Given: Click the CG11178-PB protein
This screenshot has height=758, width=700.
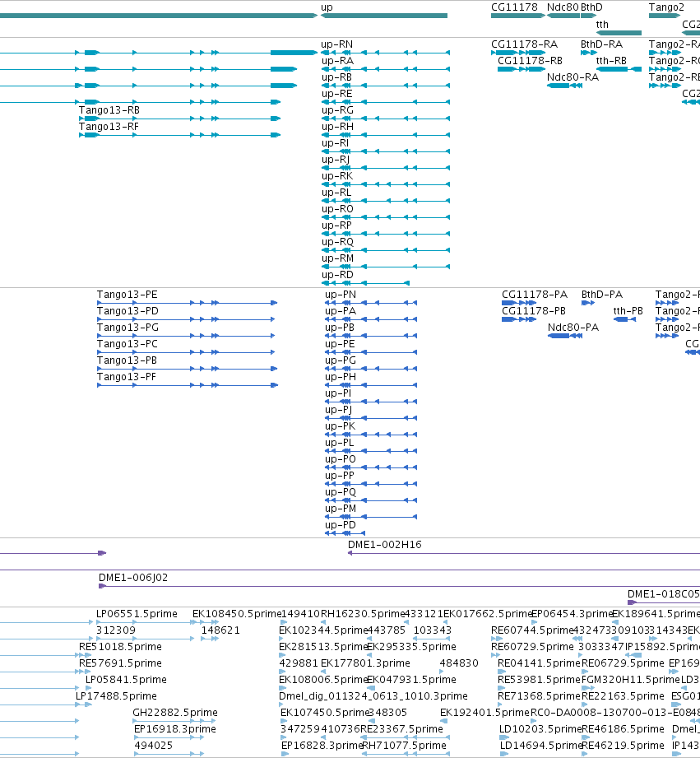Looking at the screenshot, I should coord(519,319).
